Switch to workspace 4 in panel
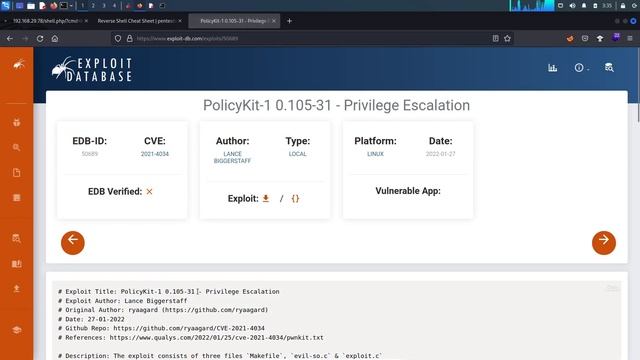Screen dimensions: 640x360 pos(114,6)
